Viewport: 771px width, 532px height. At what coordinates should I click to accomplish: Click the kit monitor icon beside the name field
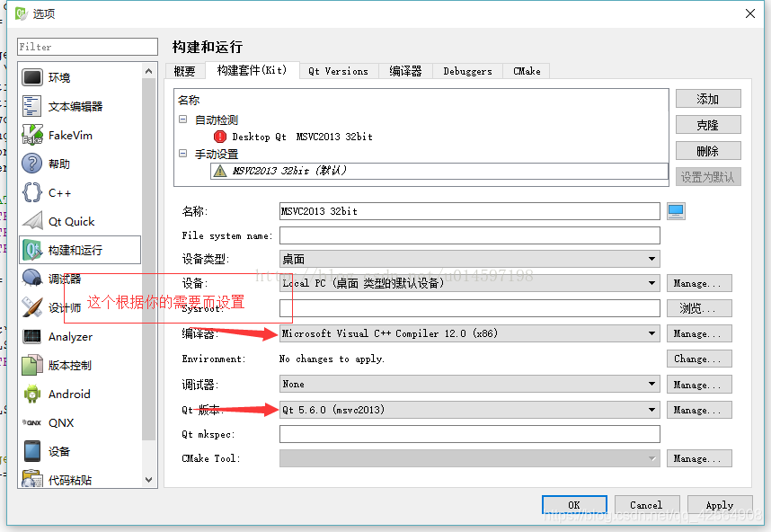tap(676, 211)
